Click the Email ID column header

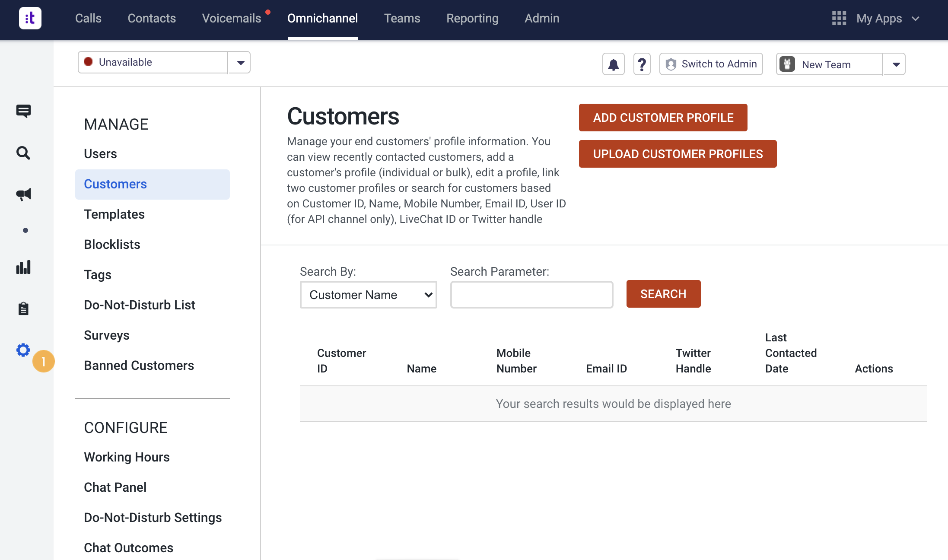[606, 369]
